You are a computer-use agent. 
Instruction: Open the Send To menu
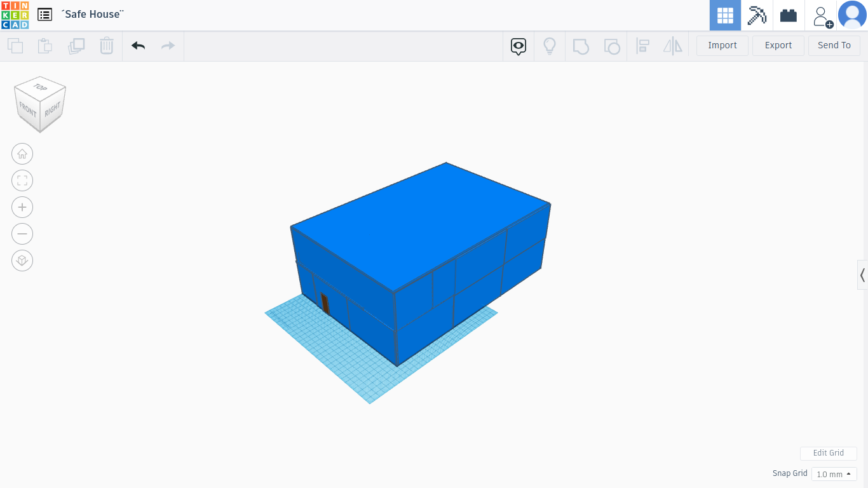[834, 46]
